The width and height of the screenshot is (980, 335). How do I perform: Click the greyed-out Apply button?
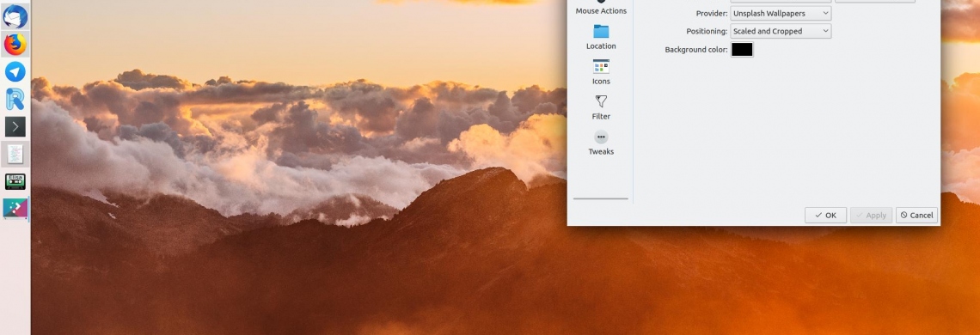tap(871, 215)
